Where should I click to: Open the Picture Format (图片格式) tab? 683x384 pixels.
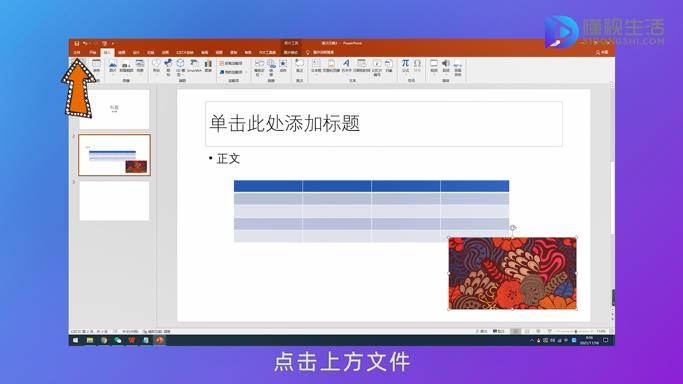(x=291, y=52)
